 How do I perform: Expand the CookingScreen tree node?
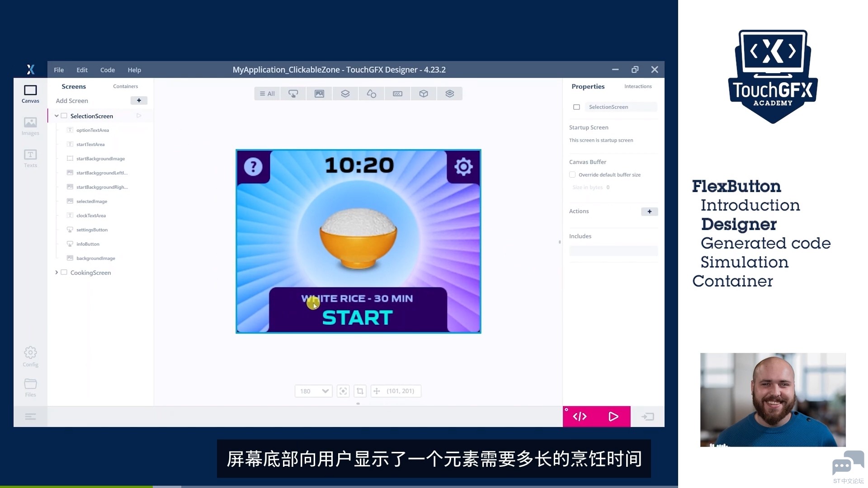(x=57, y=272)
